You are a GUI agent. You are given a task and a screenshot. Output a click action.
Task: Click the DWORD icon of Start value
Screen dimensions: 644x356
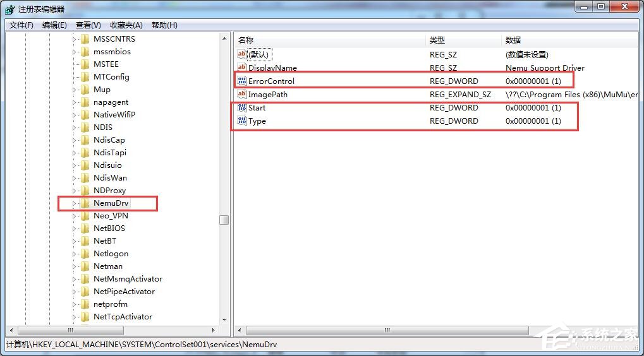tap(242, 108)
